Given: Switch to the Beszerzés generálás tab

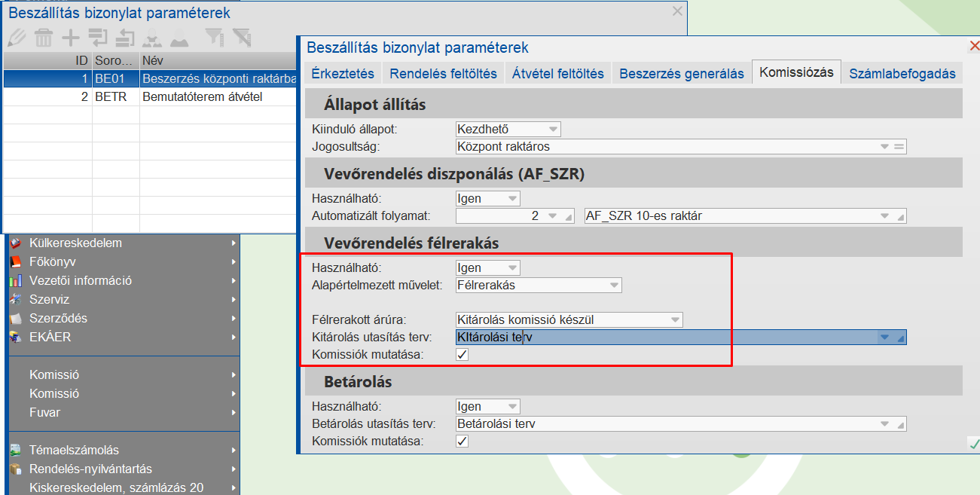Looking at the screenshot, I should (682, 73).
